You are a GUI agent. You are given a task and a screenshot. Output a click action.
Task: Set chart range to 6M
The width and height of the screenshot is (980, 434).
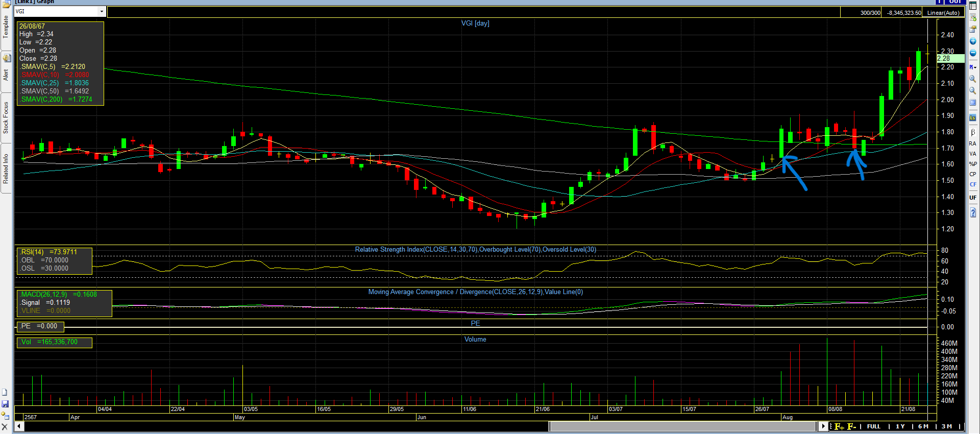[923, 426]
